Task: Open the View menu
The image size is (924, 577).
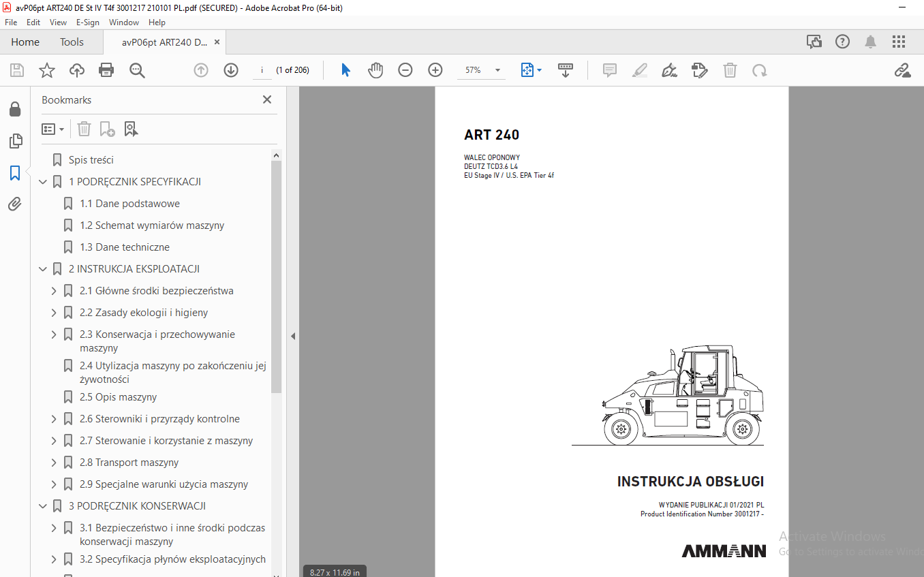Action: (x=58, y=22)
